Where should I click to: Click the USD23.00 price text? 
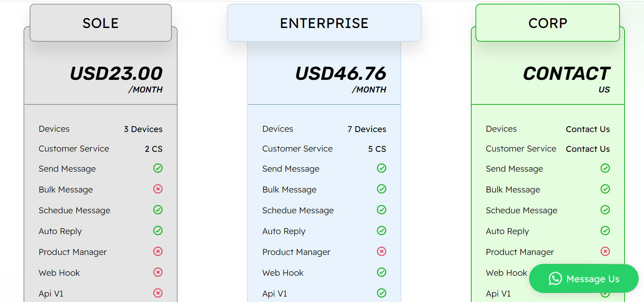(116, 73)
